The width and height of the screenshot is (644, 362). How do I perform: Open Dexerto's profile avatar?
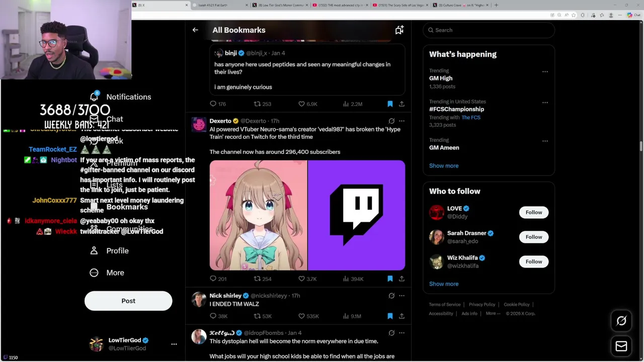(199, 125)
